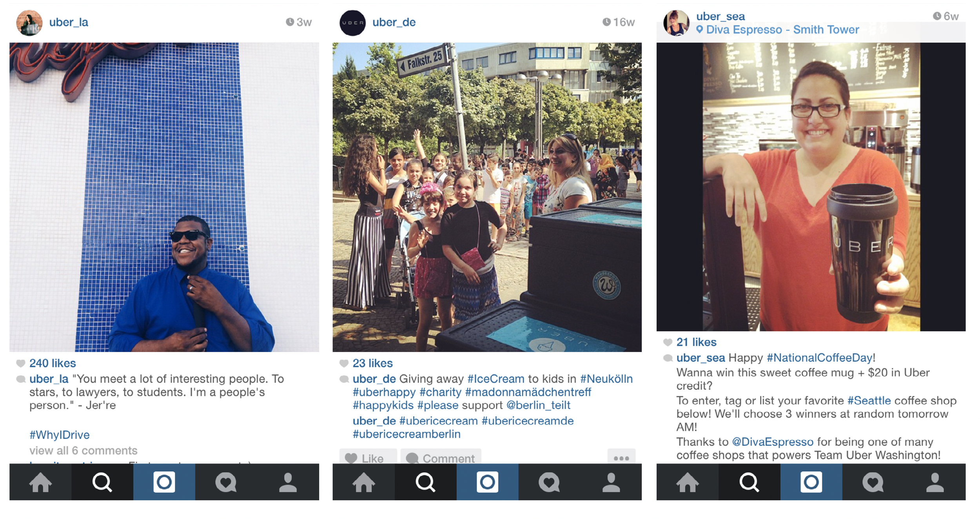Open the @berlin_teilt mention
Image resolution: width=980 pixels, height=519 pixels.
click(538, 405)
